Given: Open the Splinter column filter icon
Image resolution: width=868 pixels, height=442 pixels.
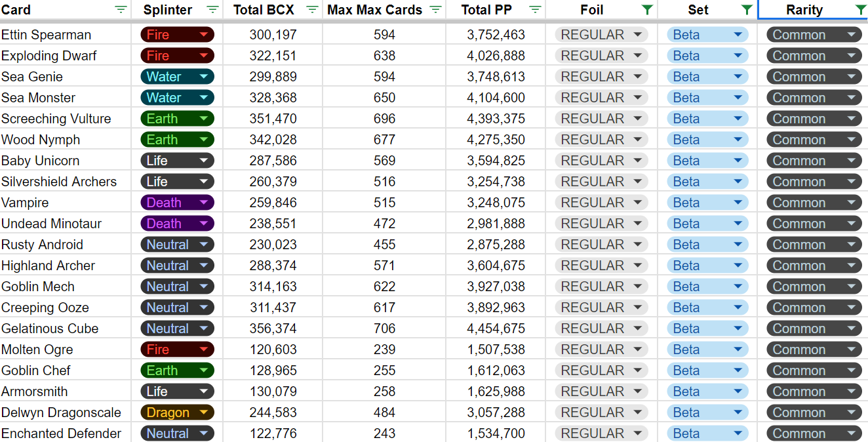Looking at the screenshot, I should [212, 10].
